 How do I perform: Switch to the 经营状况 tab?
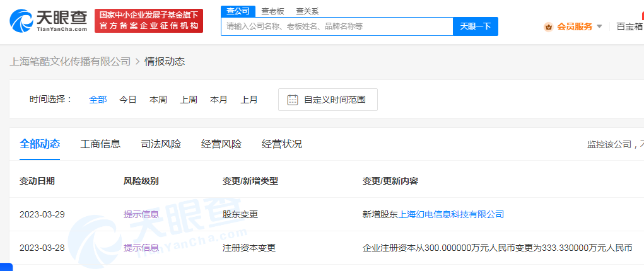click(282, 144)
